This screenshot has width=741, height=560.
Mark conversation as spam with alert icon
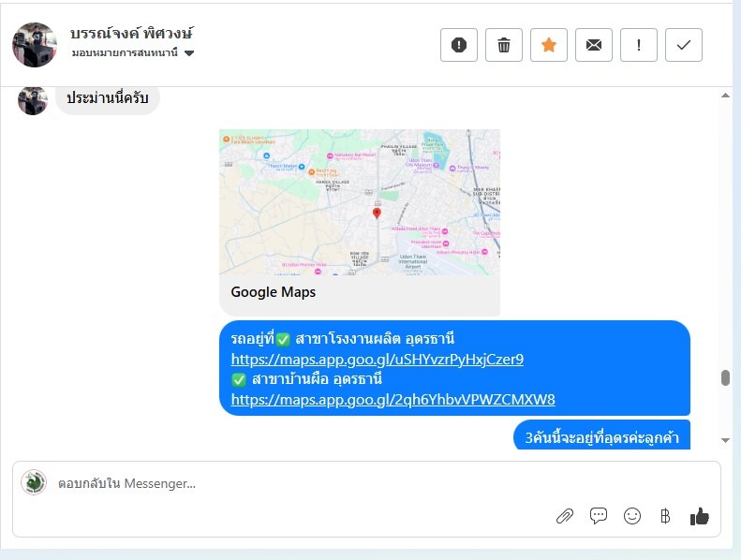(458, 45)
